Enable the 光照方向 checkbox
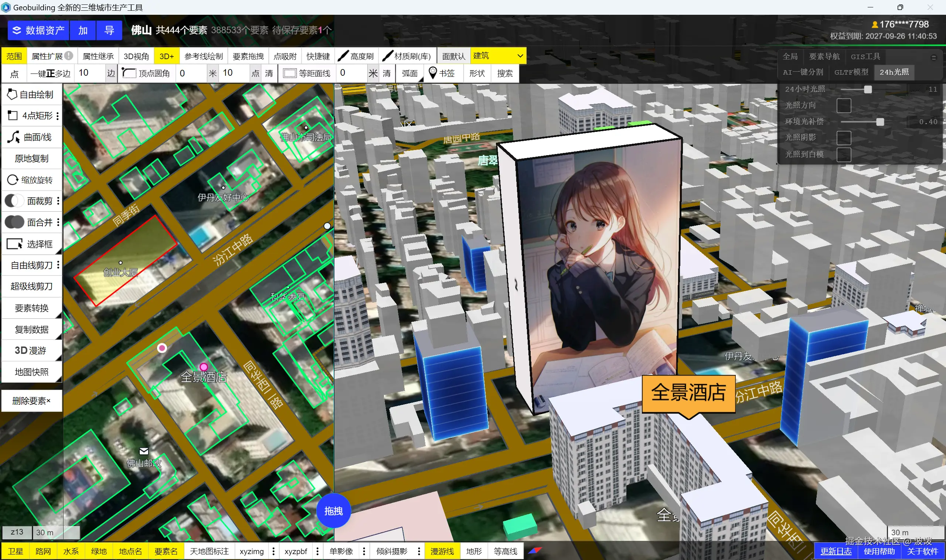The width and height of the screenshot is (946, 560). click(843, 106)
